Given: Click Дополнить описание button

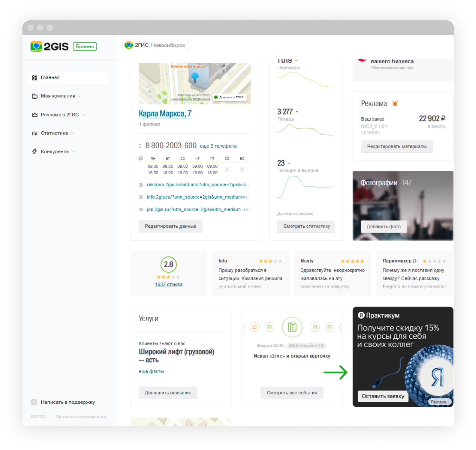Looking at the screenshot, I should [x=168, y=393].
